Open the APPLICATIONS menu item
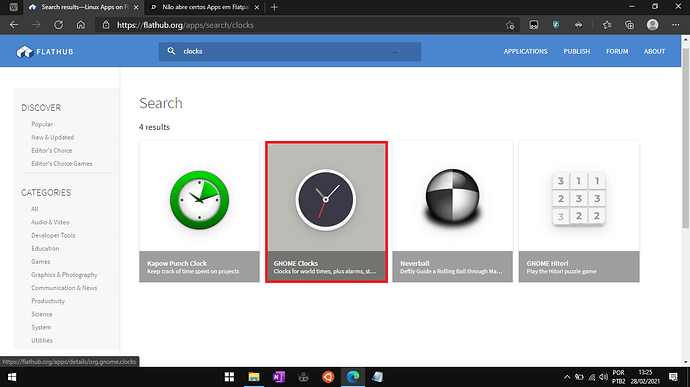Screen dimensions: 690x387 click(x=525, y=52)
